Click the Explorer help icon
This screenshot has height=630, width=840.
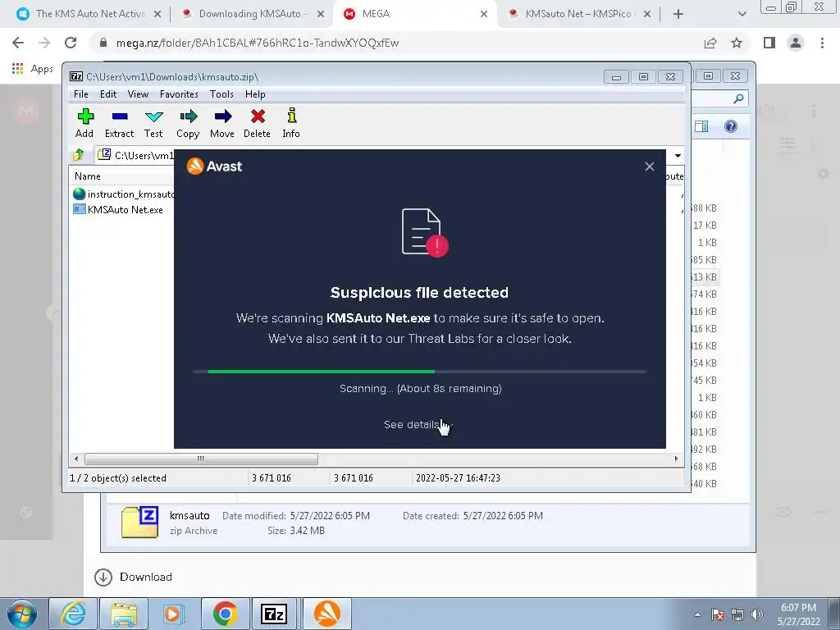tap(731, 126)
